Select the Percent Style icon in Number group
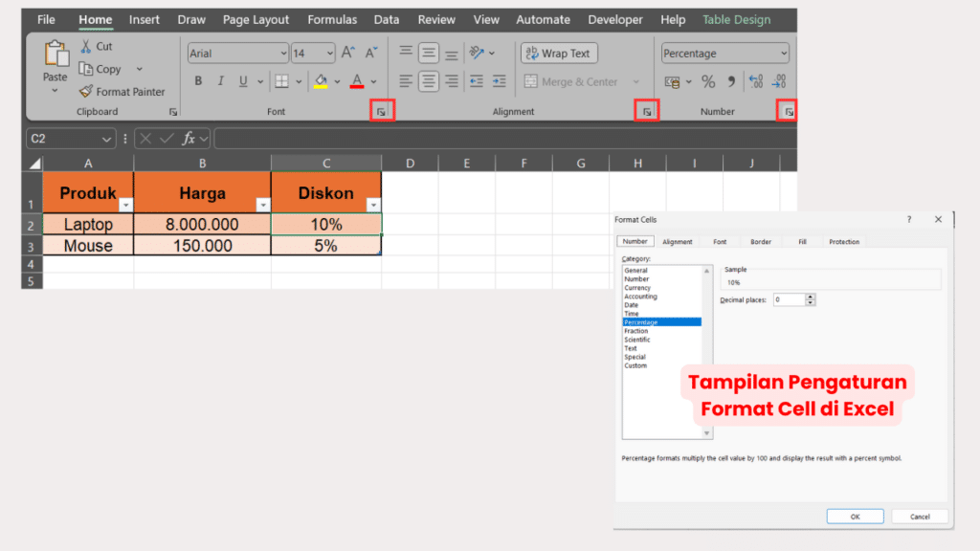The image size is (980, 551). click(x=708, y=80)
